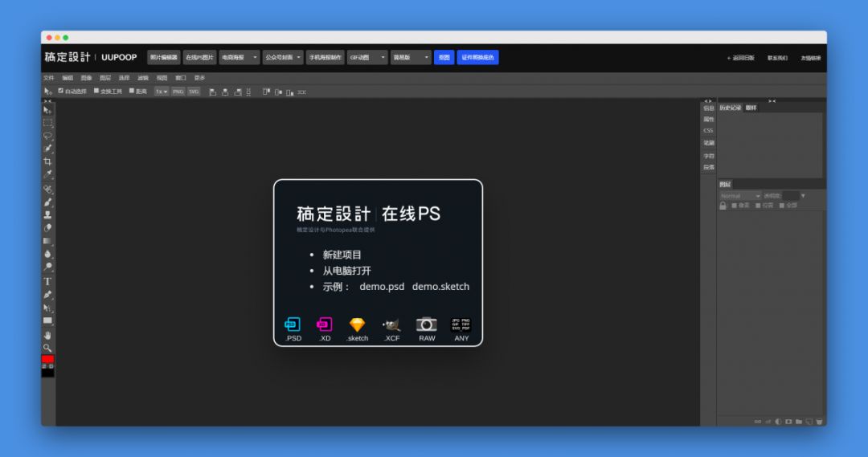Open the CSS side panel tab
Viewport: 868px width, 457px height.
coord(709,131)
